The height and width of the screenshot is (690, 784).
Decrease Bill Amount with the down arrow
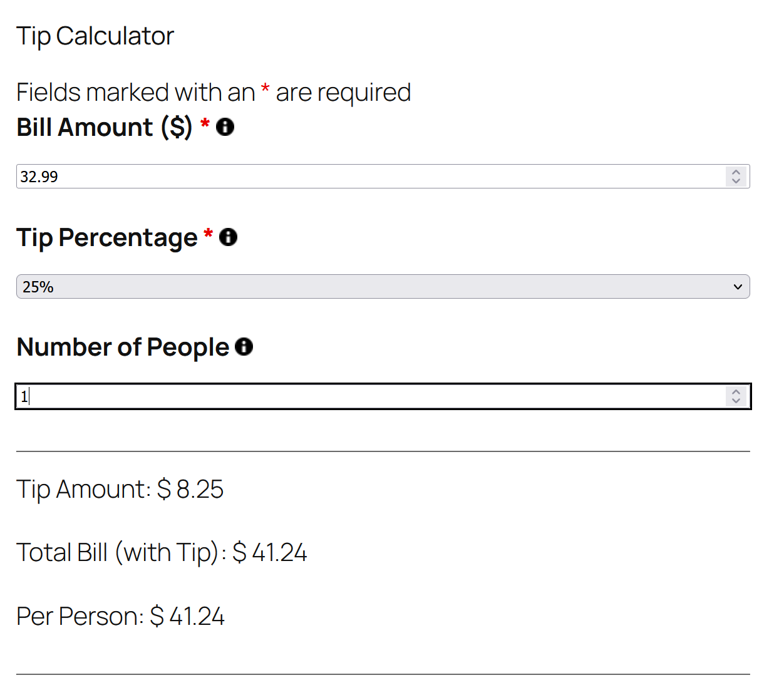(736, 181)
